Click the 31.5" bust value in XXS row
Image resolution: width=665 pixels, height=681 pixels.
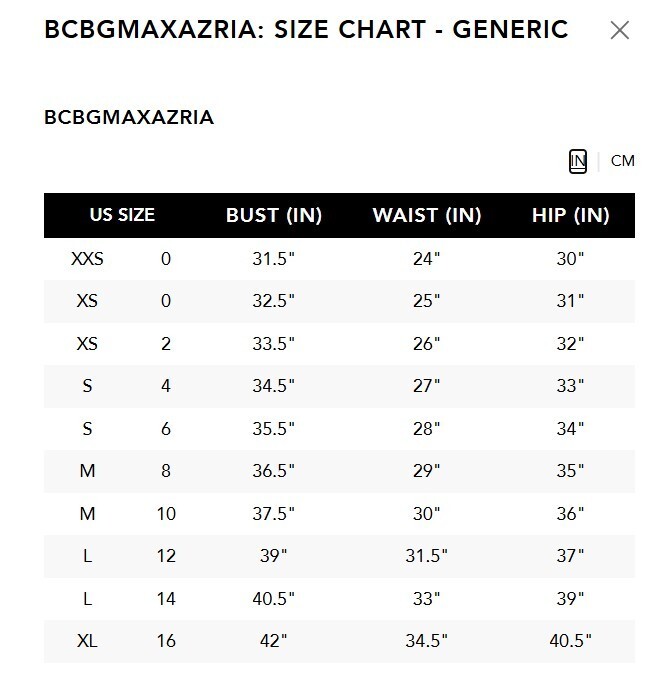[272, 259]
